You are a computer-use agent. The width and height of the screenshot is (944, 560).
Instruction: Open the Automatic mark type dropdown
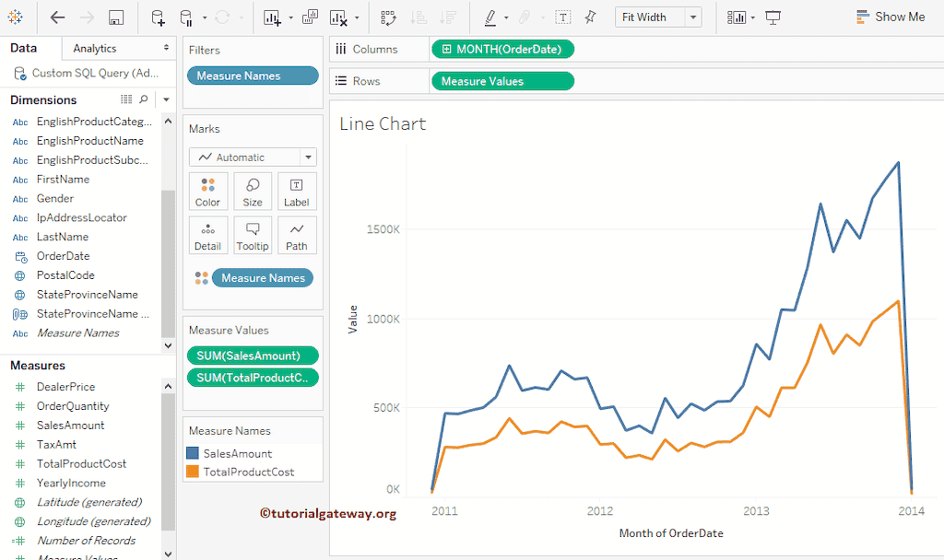coord(253,157)
